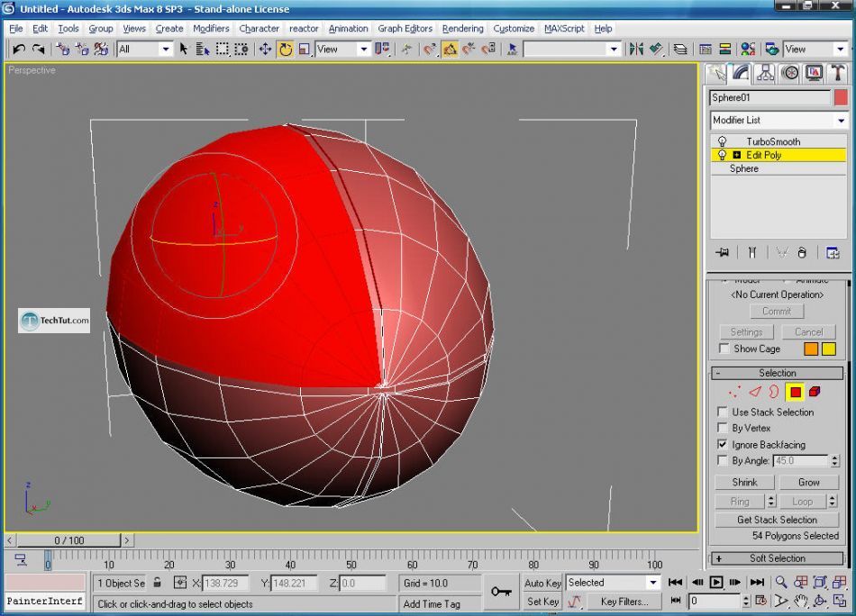Click the Auto Key button
This screenshot has width=856, height=616.
pos(542,583)
